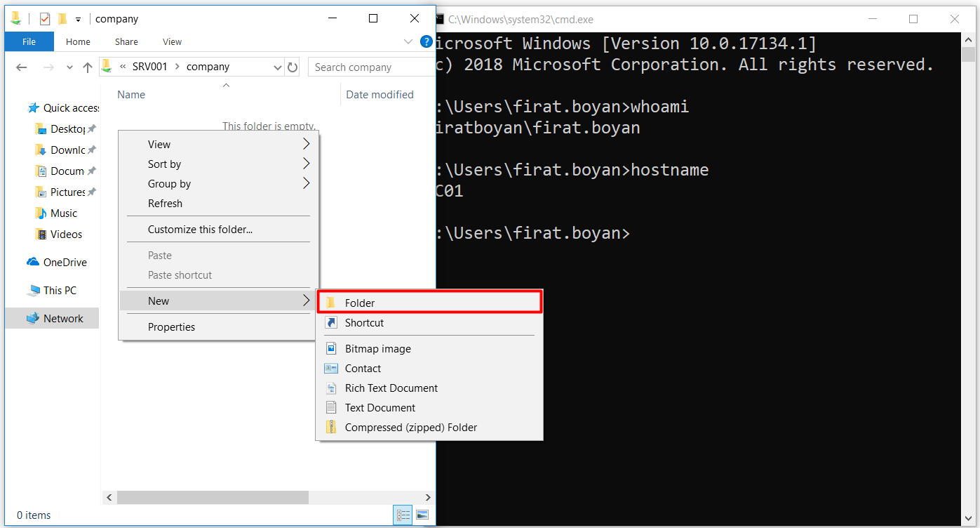Choose Folder in the New submenu

pyautogui.click(x=429, y=303)
